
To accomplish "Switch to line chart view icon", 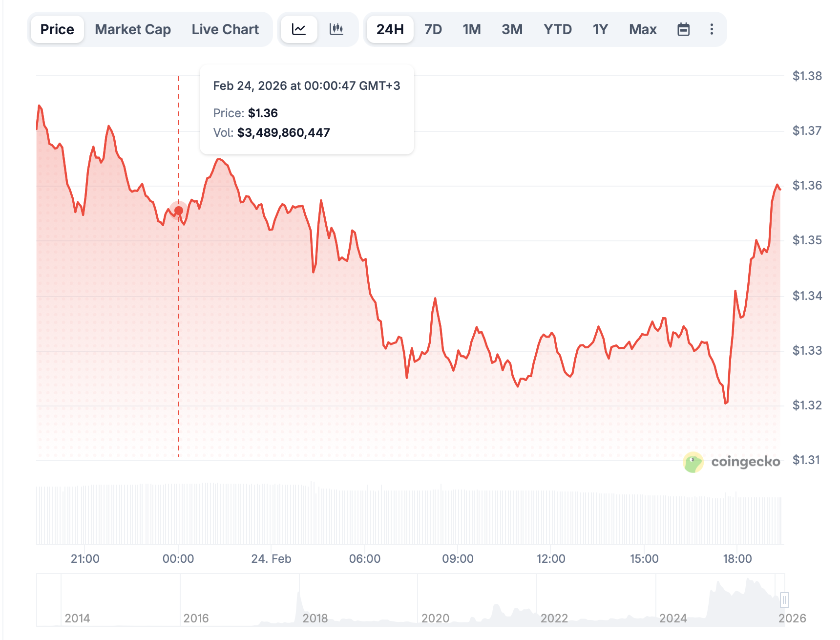I will pyautogui.click(x=299, y=29).
